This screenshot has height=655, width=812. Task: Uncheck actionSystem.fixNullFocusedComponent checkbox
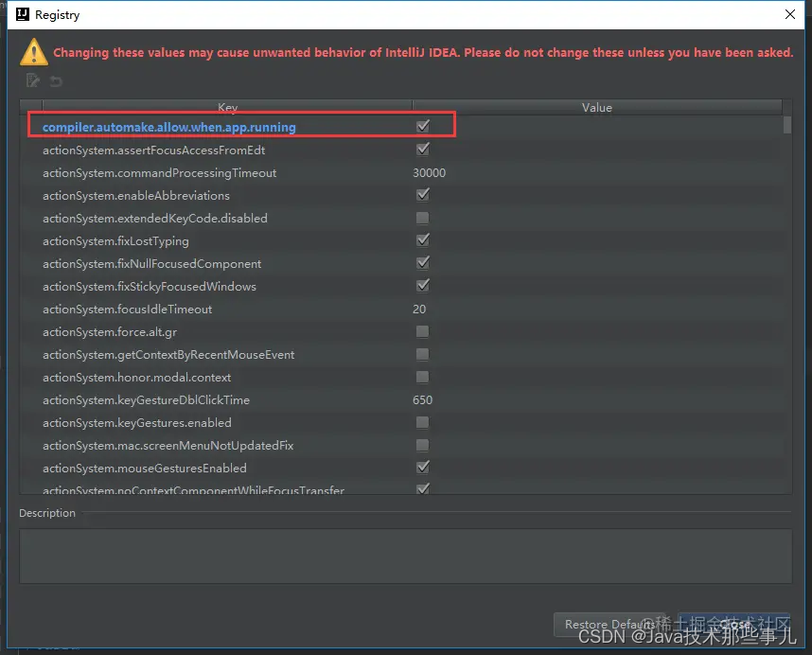coord(423,262)
